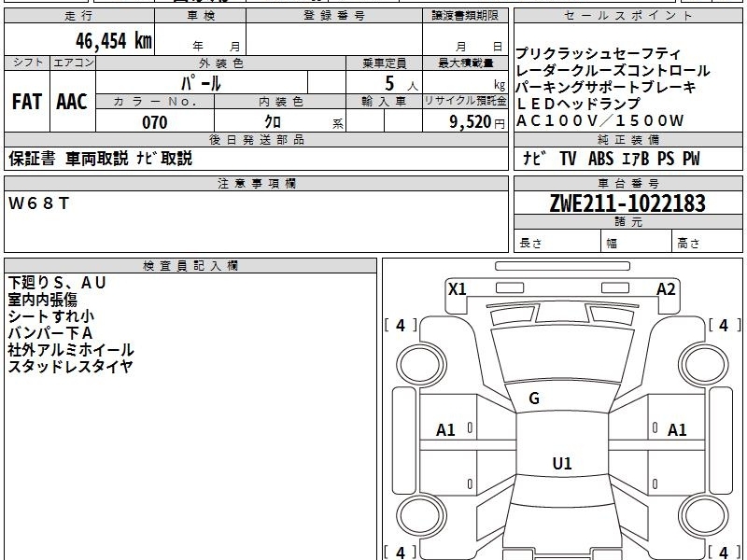The height and width of the screenshot is (560, 747).
Task: Select the AAC air-conditioner value
Action: coord(72,102)
